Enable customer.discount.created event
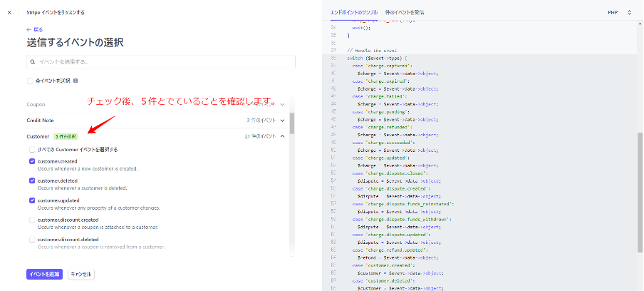644x291 pixels. point(32,220)
